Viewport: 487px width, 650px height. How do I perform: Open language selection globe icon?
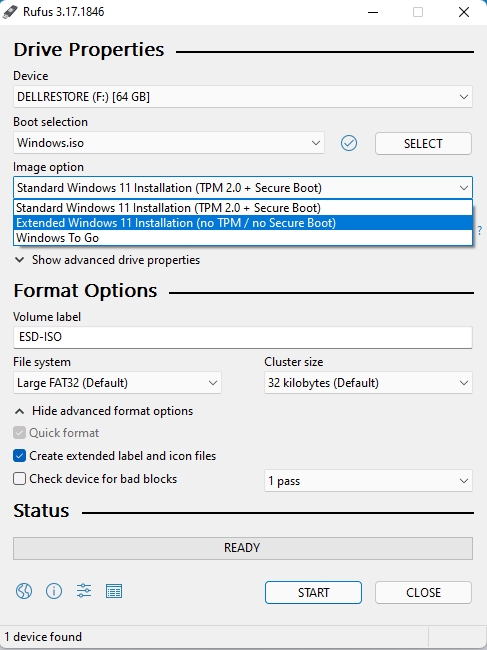coord(24,591)
